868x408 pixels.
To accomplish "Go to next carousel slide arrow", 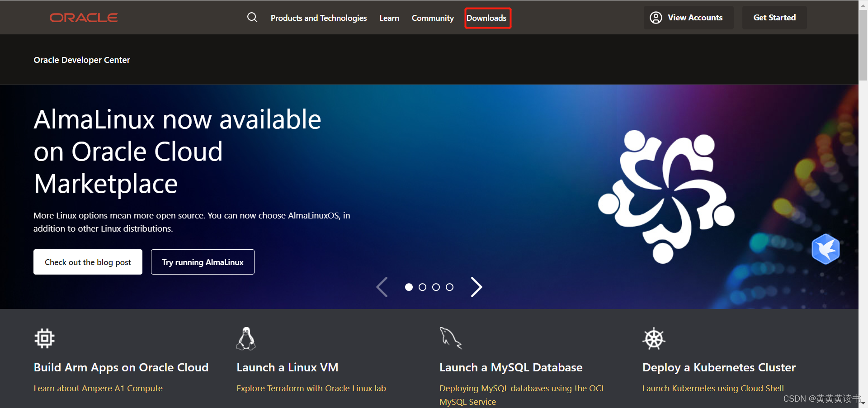I will tap(476, 287).
